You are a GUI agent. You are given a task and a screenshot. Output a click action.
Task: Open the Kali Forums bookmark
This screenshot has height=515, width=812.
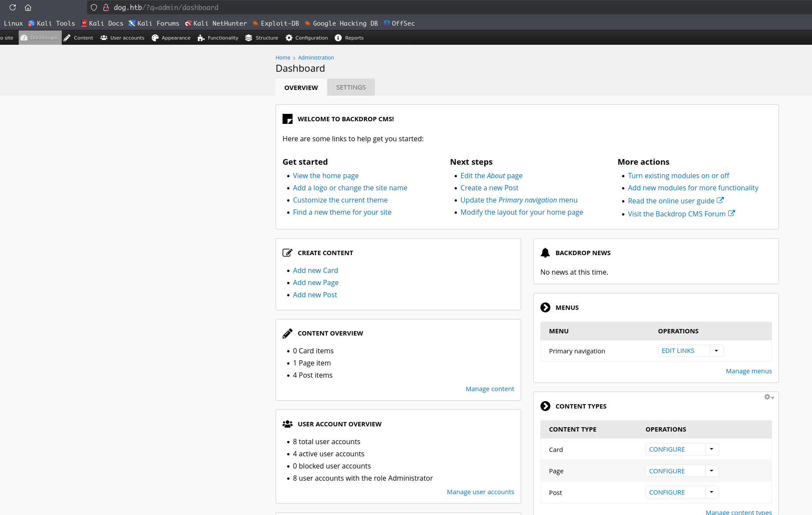pos(154,23)
